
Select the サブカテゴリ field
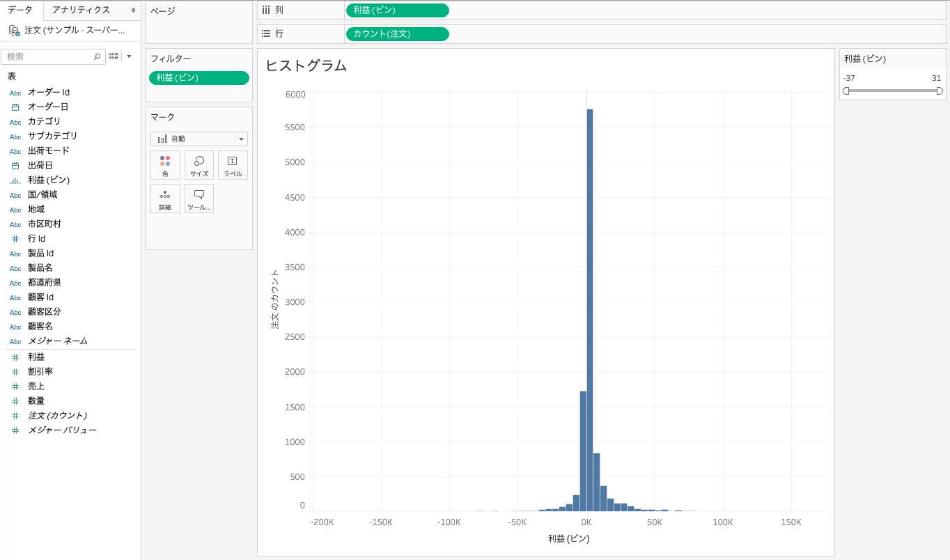53,136
